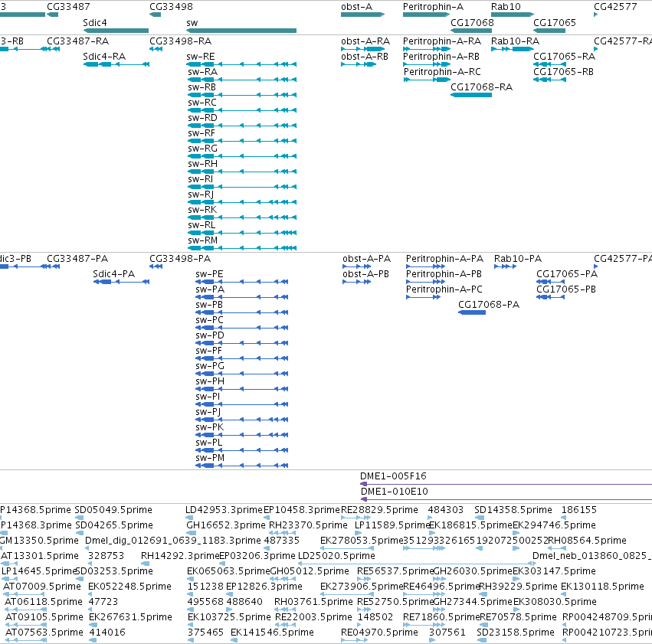Screen dimensions: 652x644
Task: Select the DME1-005F16 clone label
Action: (393, 476)
